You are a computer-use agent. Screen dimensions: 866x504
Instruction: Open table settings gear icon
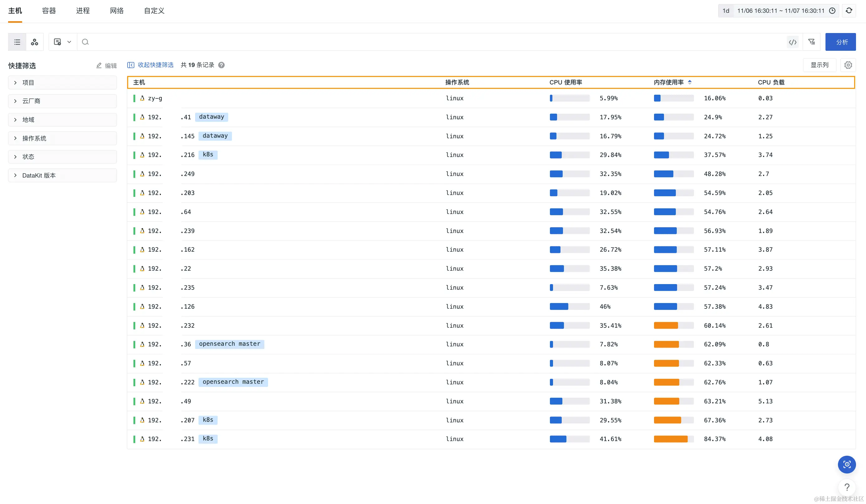pos(848,65)
